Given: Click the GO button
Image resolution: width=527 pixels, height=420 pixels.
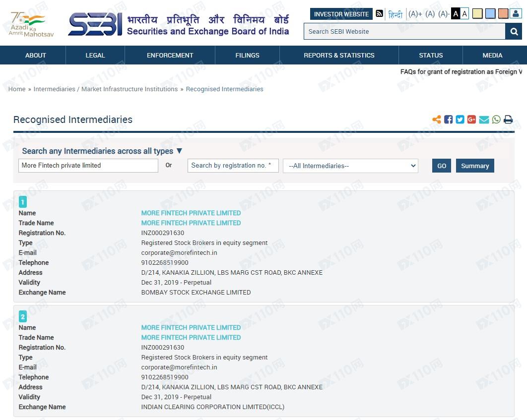Looking at the screenshot, I should coord(442,166).
